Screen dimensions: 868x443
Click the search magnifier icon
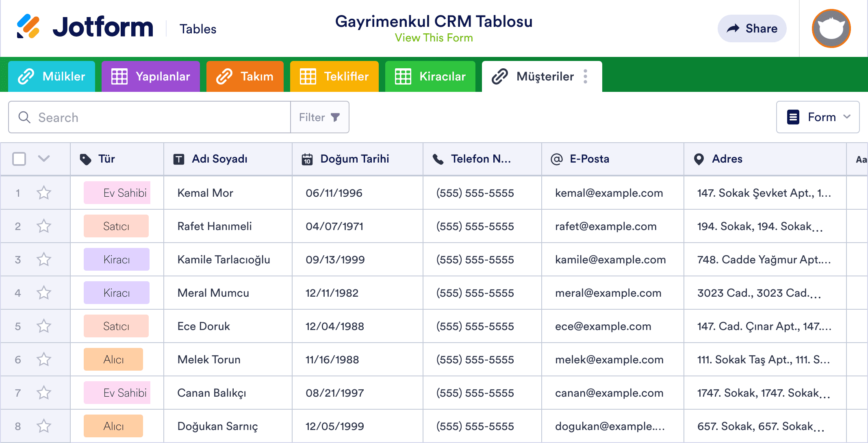[x=24, y=117]
